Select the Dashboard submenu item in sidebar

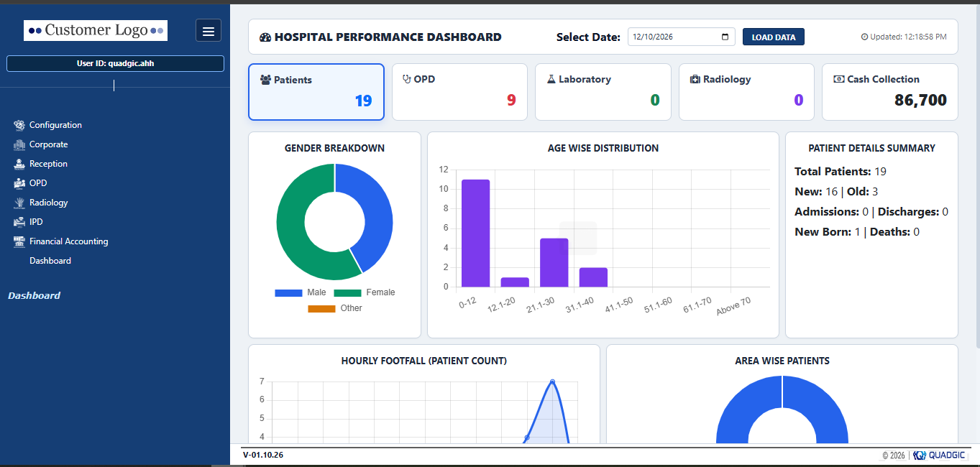tap(50, 261)
